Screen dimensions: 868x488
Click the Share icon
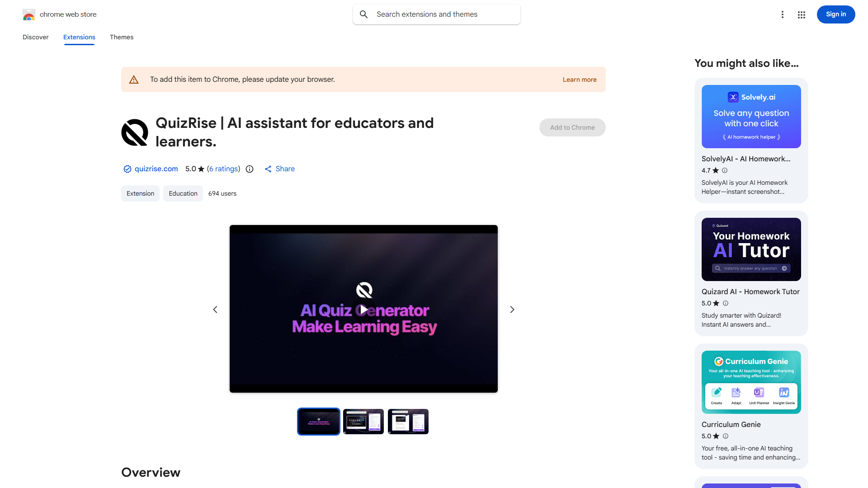(268, 169)
